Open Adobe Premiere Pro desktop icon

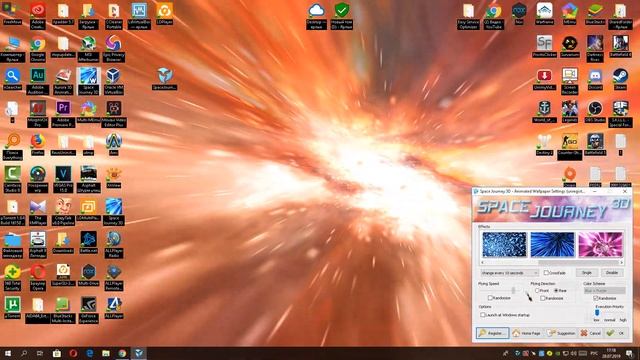pos(63,113)
